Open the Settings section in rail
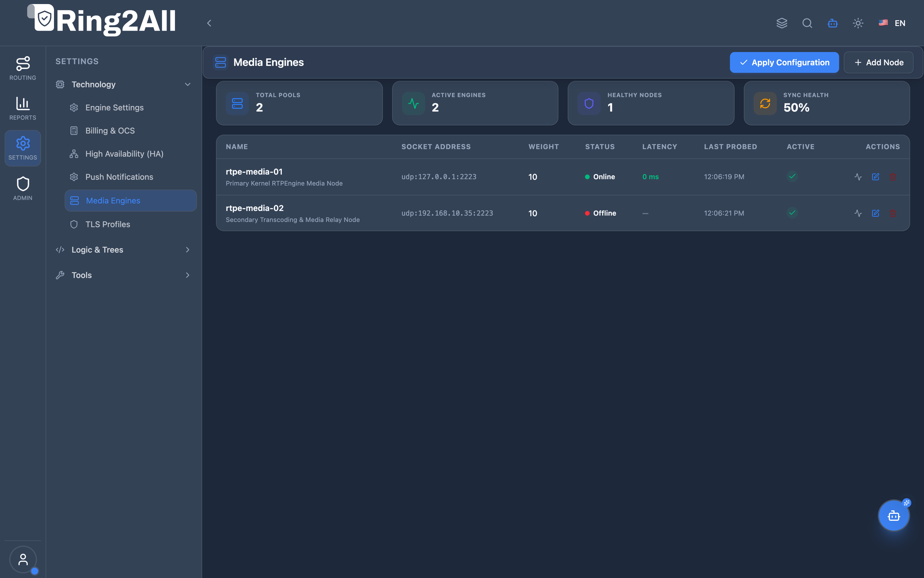This screenshot has height=578, width=924. point(23,148)
